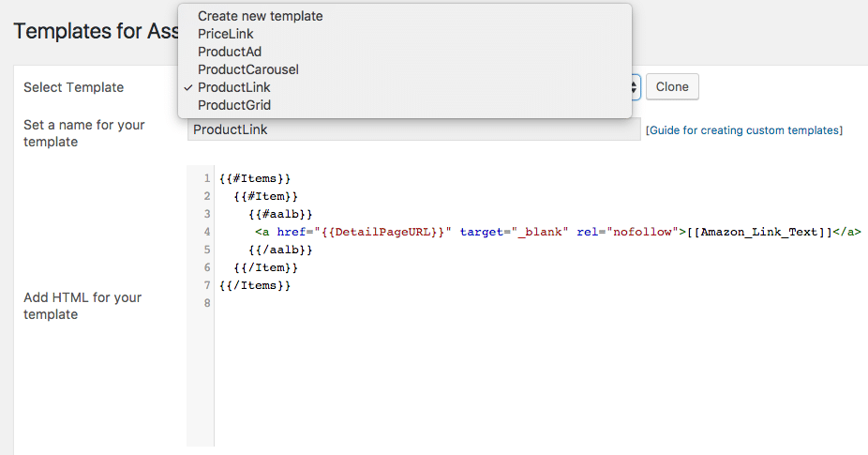Click code line 6 '{{/Item}}'
This screenshot has height=455, width=868.
[x=265, y=267]
